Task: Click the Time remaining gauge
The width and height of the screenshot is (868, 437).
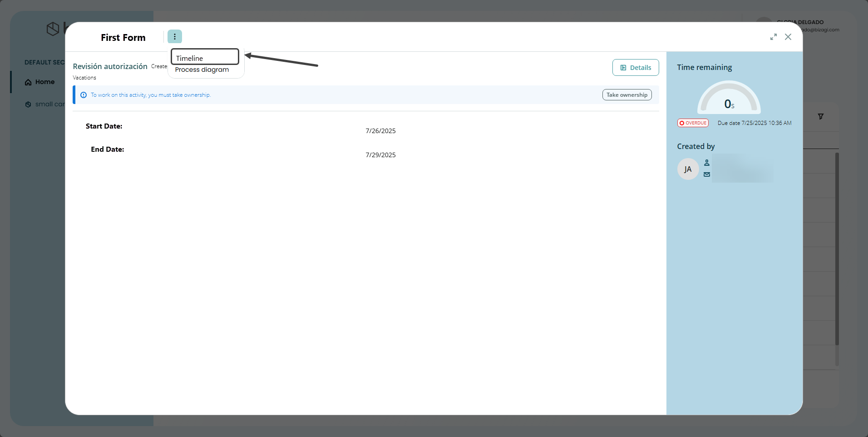Action: [729, 98]
